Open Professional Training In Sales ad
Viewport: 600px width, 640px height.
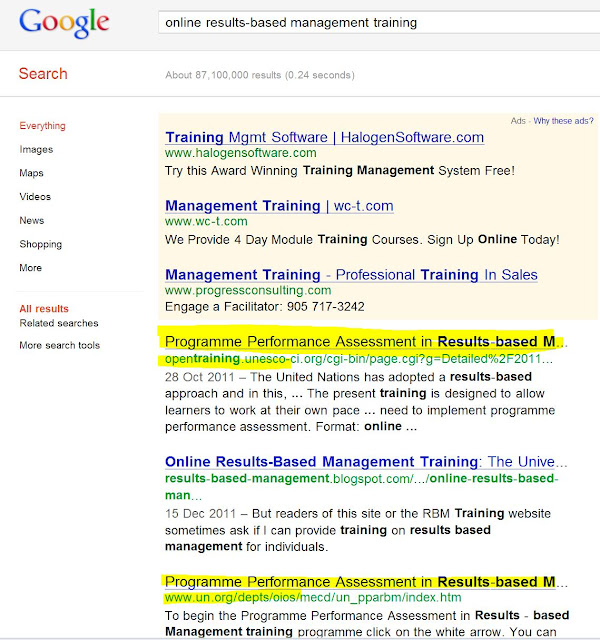pos(351,275)
